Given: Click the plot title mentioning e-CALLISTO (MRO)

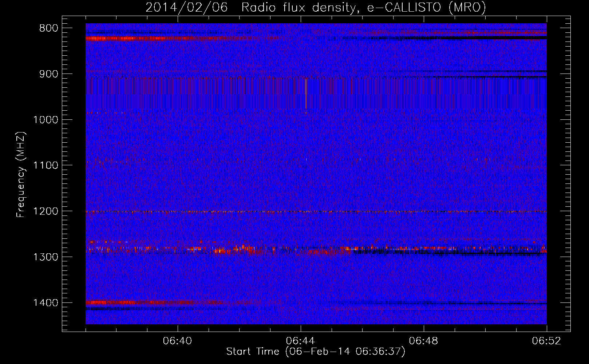Looking at the screenshot, I should [316, 7].
